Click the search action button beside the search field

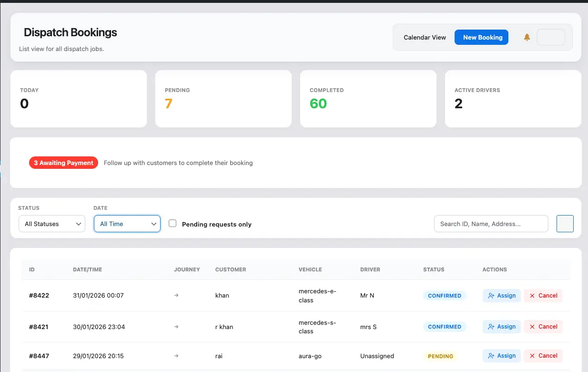[x=565, y=224]
